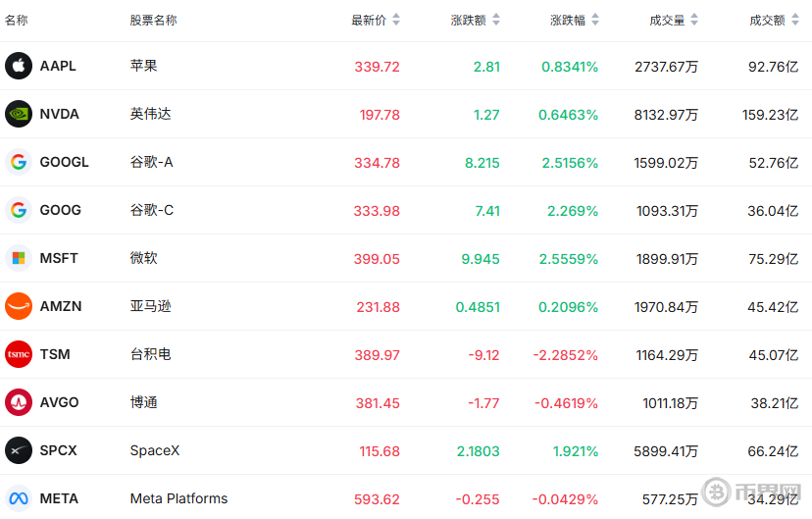The height and width of the screenshot is (519, 812).
Task: Select the stock name 谷歌-C
Action: (152, 210)
